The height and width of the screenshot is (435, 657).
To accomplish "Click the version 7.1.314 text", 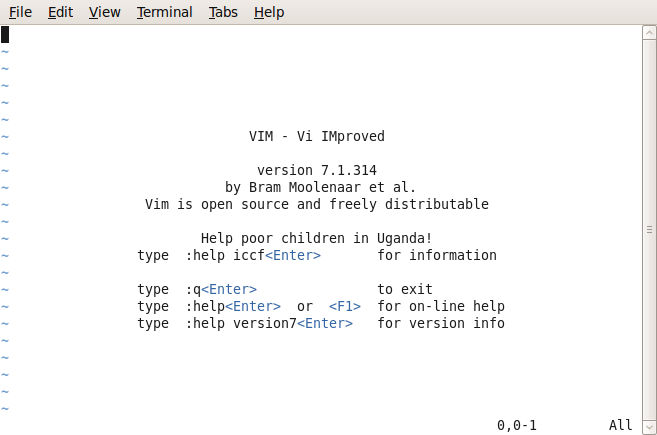I will tap(317, 170).
